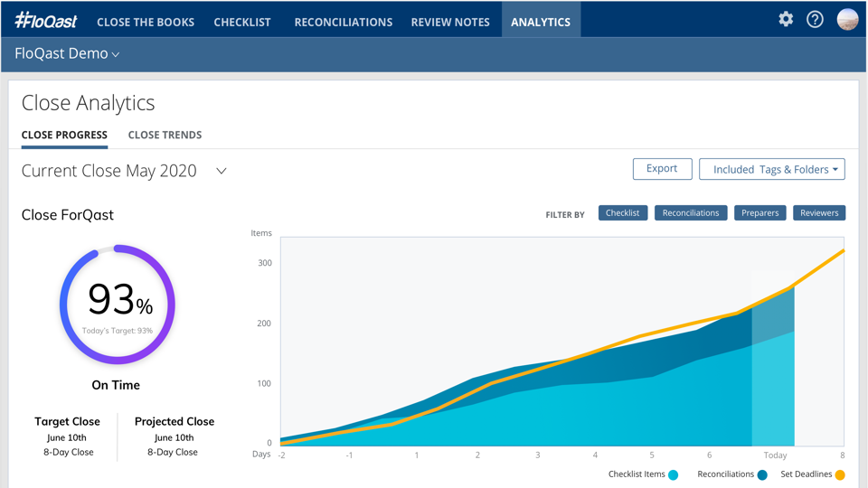The image size is (868, 488).
Task: Click the Checklist Items legend label
Action: click(637, 474)
